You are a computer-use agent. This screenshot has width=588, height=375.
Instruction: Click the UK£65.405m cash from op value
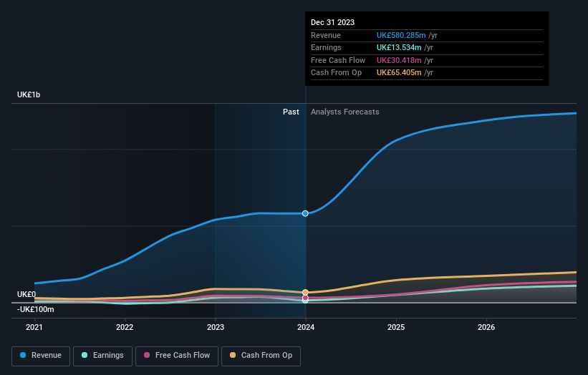[x=399, y=73]
